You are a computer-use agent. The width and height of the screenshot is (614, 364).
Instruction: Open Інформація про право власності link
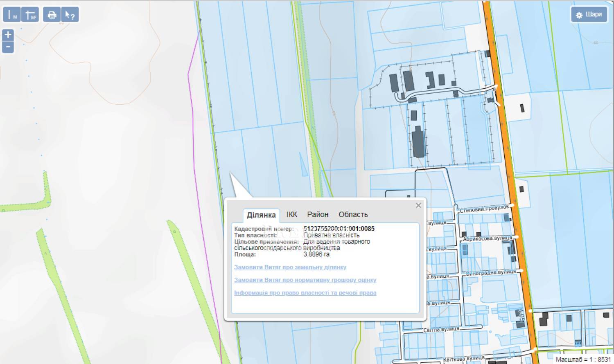point(305,293)
